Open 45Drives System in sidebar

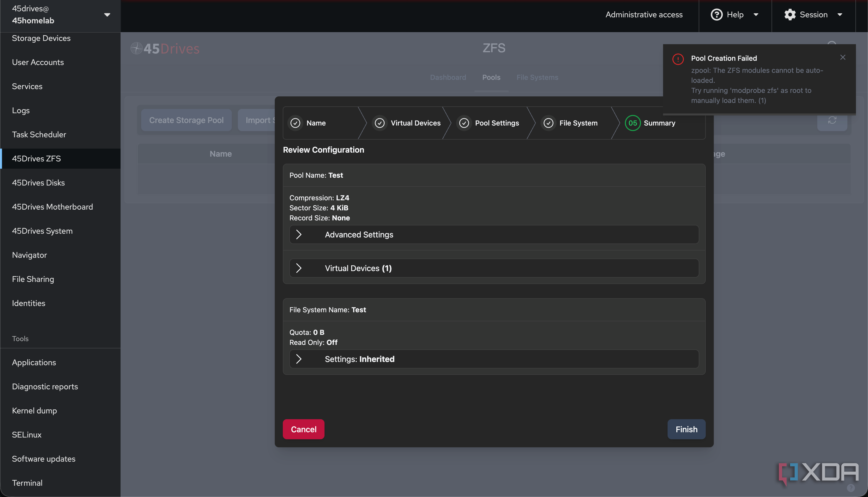pyautogui.click(x=61, y=231)
